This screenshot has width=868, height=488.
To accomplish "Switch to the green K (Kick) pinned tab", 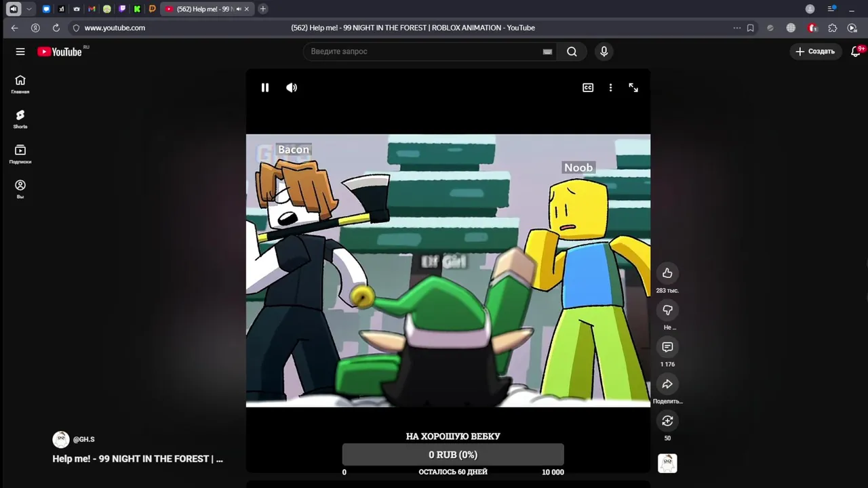I will click(x=137, y=9).
